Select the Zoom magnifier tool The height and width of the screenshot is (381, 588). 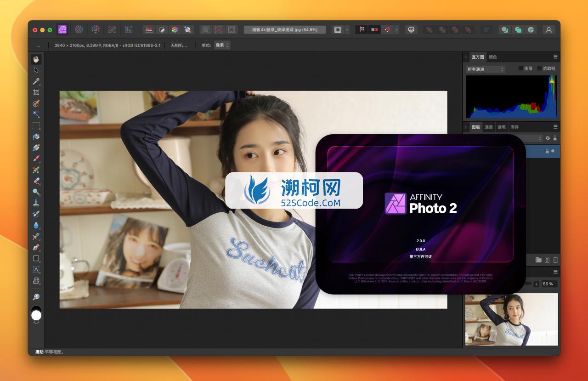tap(36, 297)
